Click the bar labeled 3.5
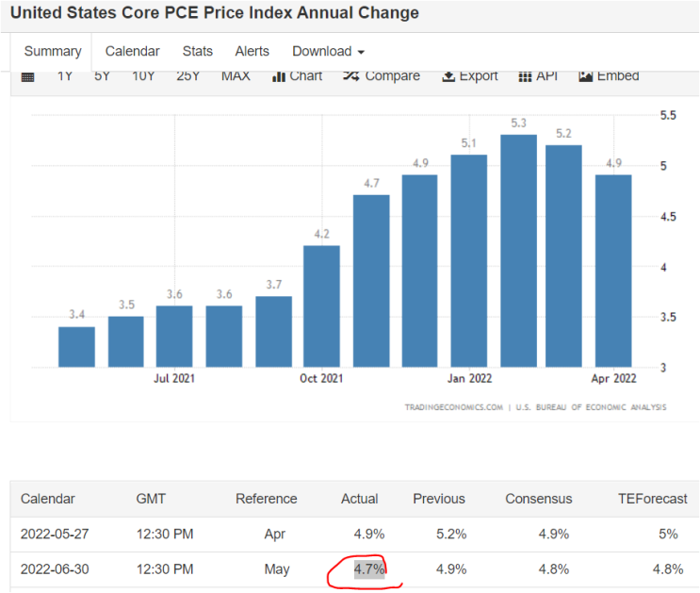The width and height of the screenshot is (700, 593). 126,342
